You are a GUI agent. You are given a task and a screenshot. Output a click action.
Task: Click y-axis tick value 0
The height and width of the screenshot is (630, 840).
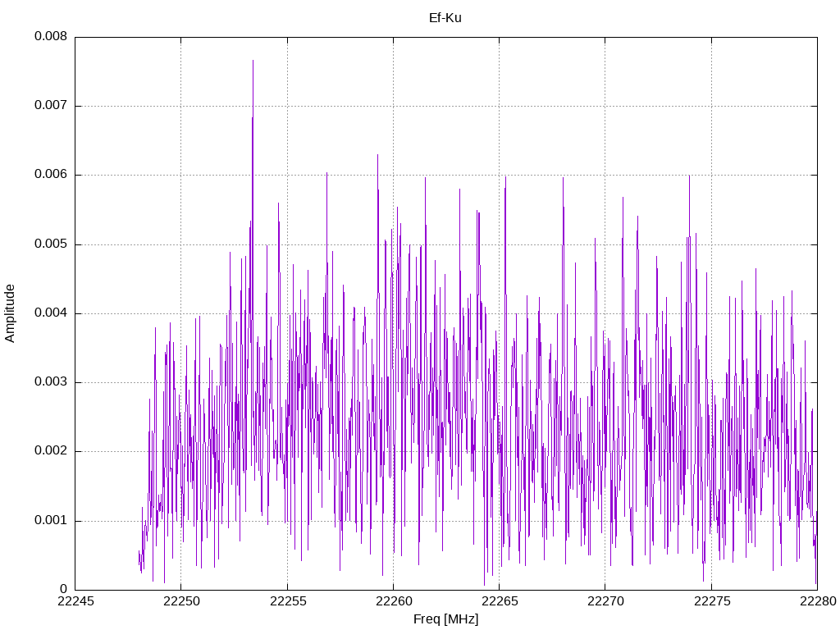[x=64, y=590]
